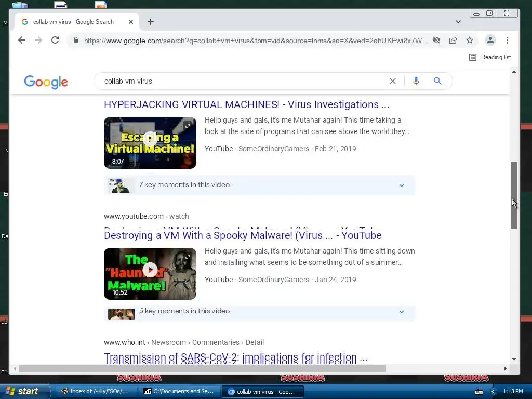Expand hidden system tray icons arrow
The image size is (532, 399).
(x=494, y=392)
